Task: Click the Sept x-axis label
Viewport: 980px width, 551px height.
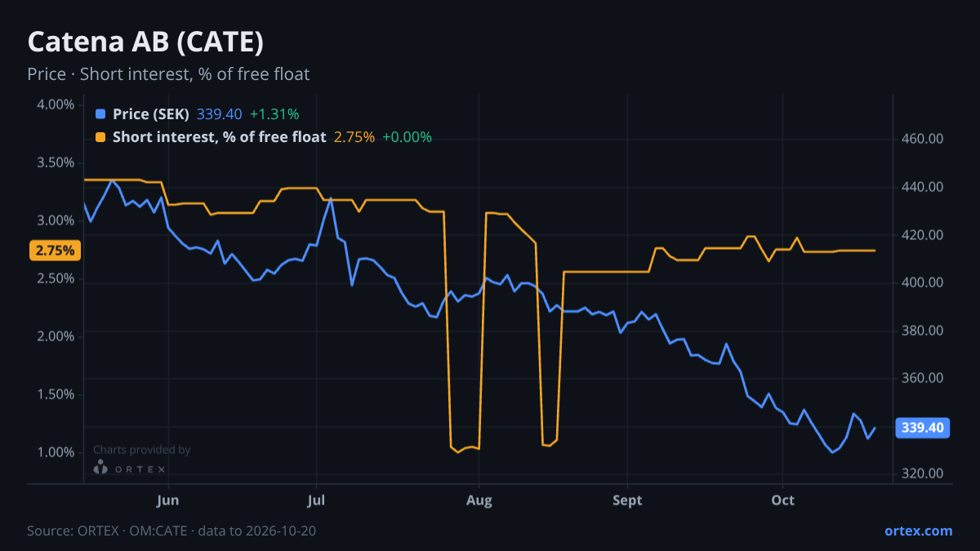Action: (x=627, y=500)
